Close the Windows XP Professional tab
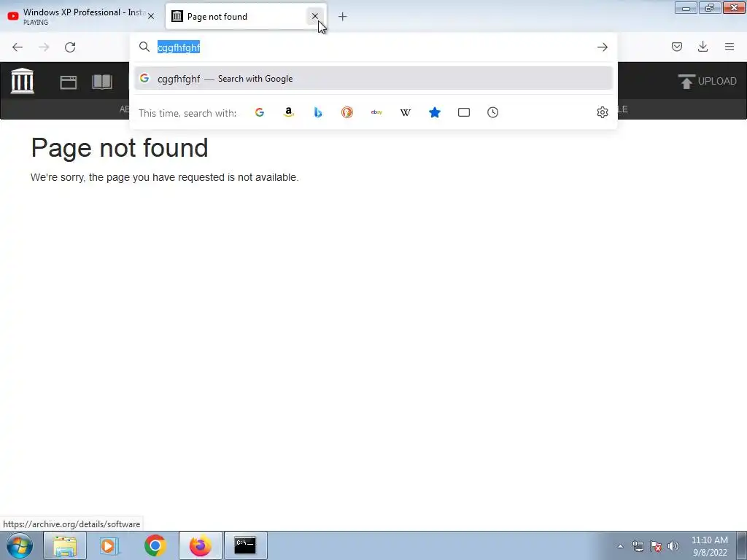 point(151,16)
